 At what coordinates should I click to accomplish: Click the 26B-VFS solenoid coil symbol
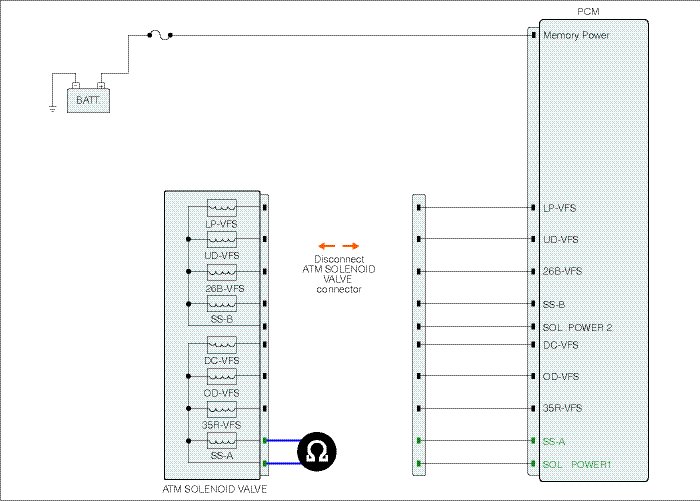[x=222, y=272]
